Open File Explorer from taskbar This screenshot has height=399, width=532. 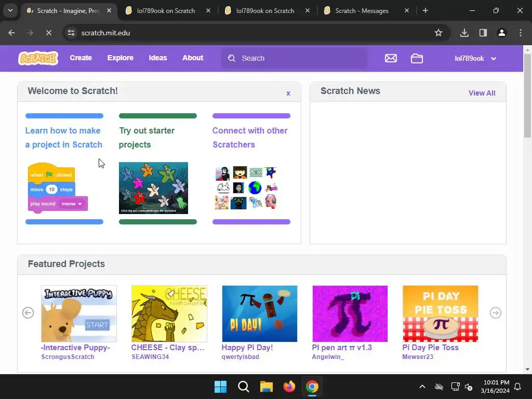tap(267, 387)
